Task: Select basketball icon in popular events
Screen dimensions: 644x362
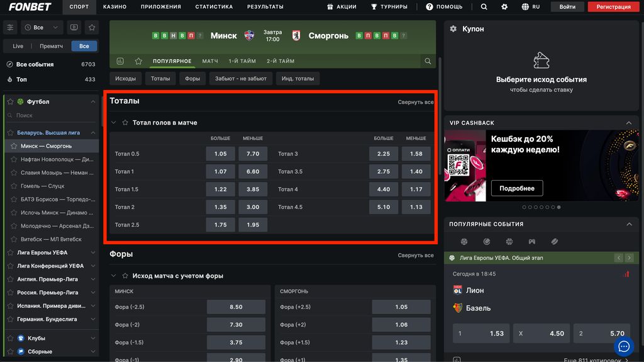Action: 509,241
